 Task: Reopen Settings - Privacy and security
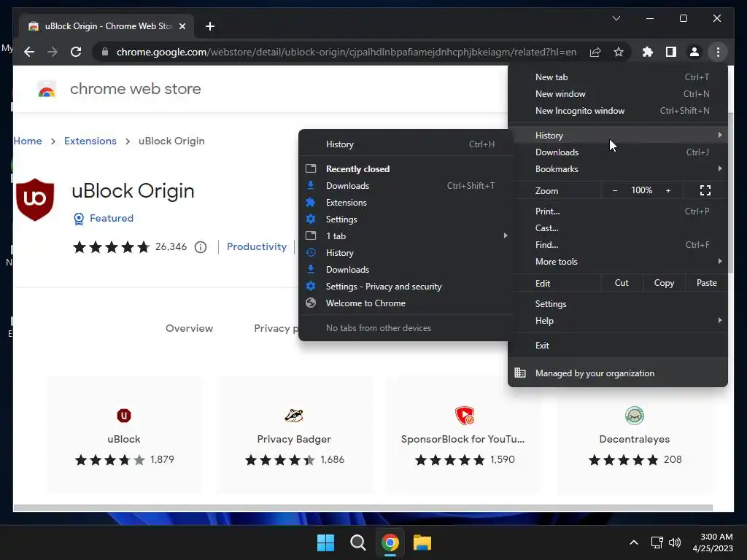coord(406,286)
